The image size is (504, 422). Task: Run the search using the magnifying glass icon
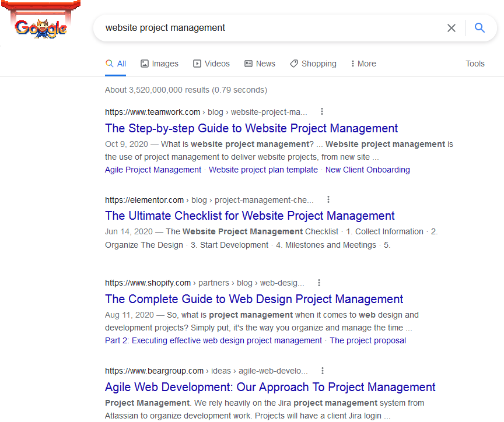(480, 27)
